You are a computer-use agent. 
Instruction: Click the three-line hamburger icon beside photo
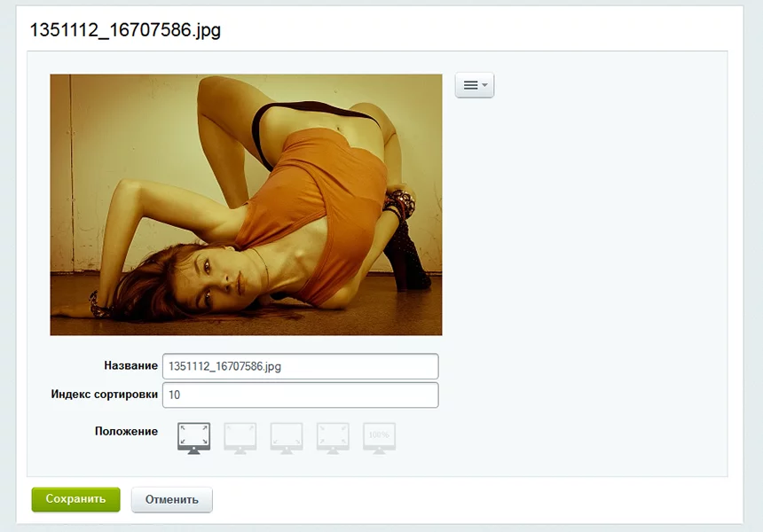tap(470, 85)
